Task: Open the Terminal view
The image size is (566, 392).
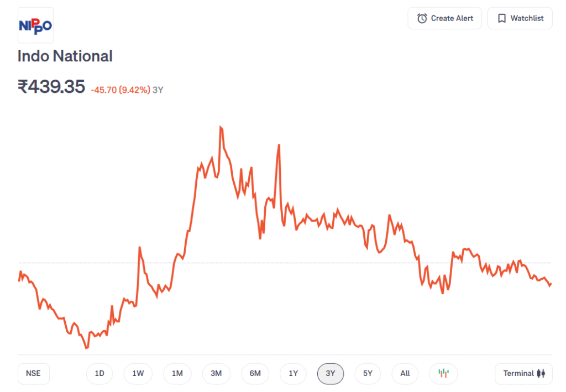Action: [523, 373]
